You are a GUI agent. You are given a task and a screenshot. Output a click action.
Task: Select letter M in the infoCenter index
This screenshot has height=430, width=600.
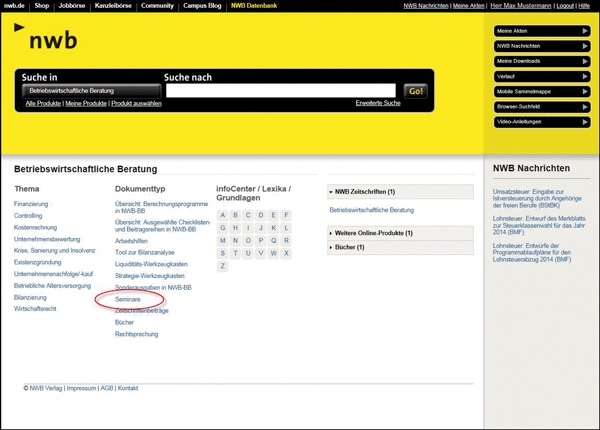click(x=223, y=240)
